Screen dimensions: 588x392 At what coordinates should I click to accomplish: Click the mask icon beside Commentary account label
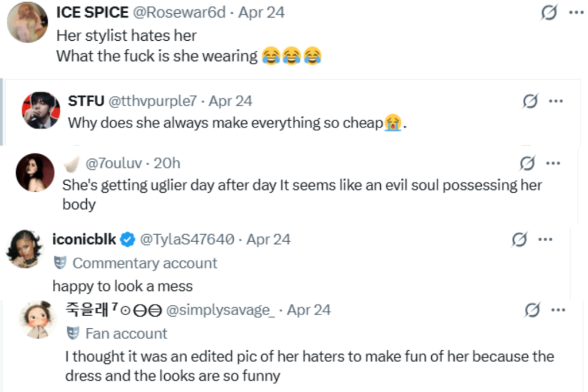click(x=59, y=263)
